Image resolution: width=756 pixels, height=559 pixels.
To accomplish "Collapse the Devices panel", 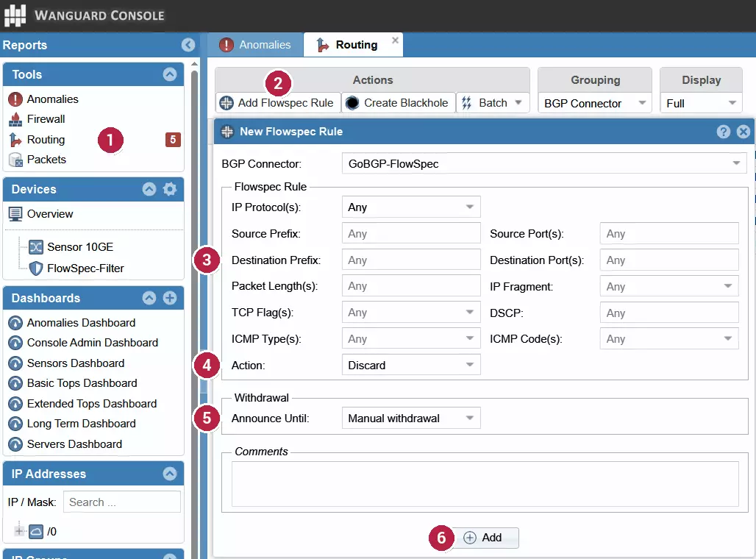I will pyautogui.click(x=149, y=189).
